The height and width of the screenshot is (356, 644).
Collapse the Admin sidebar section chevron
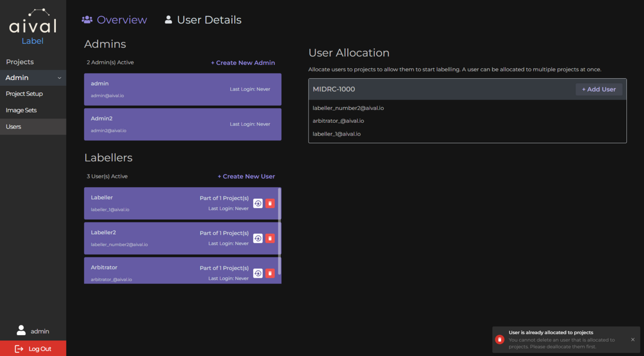point(60,78)
